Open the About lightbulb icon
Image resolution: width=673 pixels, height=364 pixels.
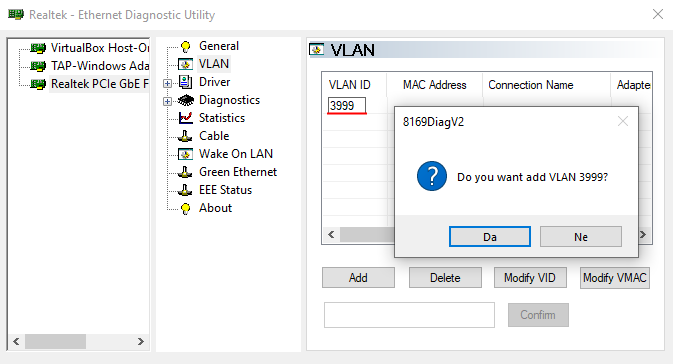pos(185,209)
